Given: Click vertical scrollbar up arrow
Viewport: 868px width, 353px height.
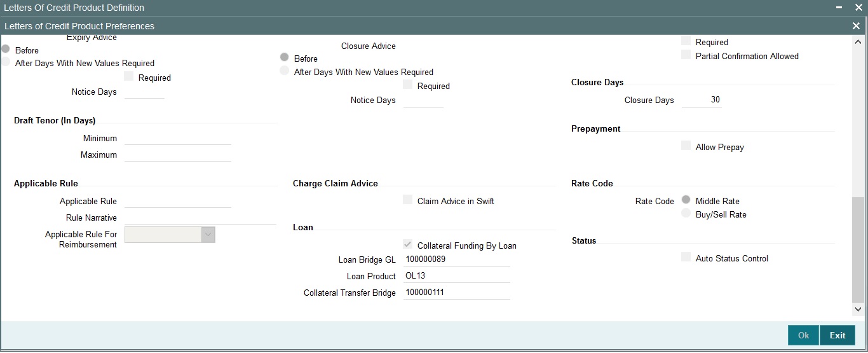Looking at the screenshot, I should point(858,41).
